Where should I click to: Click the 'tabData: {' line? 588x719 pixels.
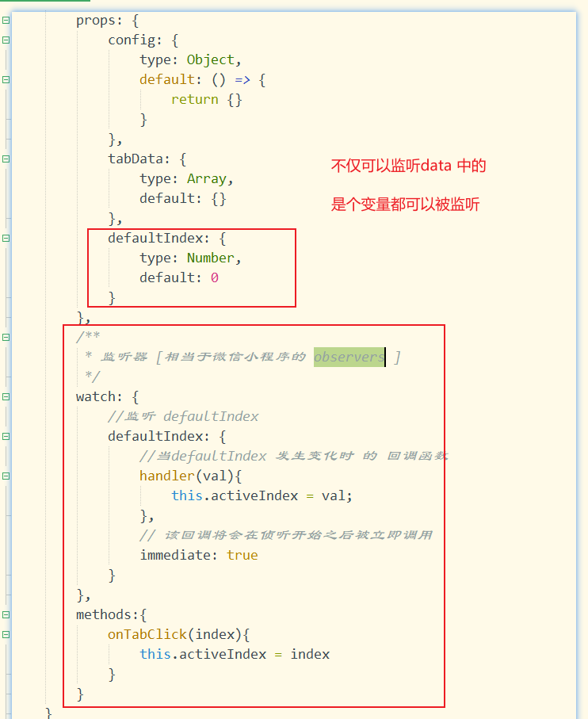(x=147, y=159)
